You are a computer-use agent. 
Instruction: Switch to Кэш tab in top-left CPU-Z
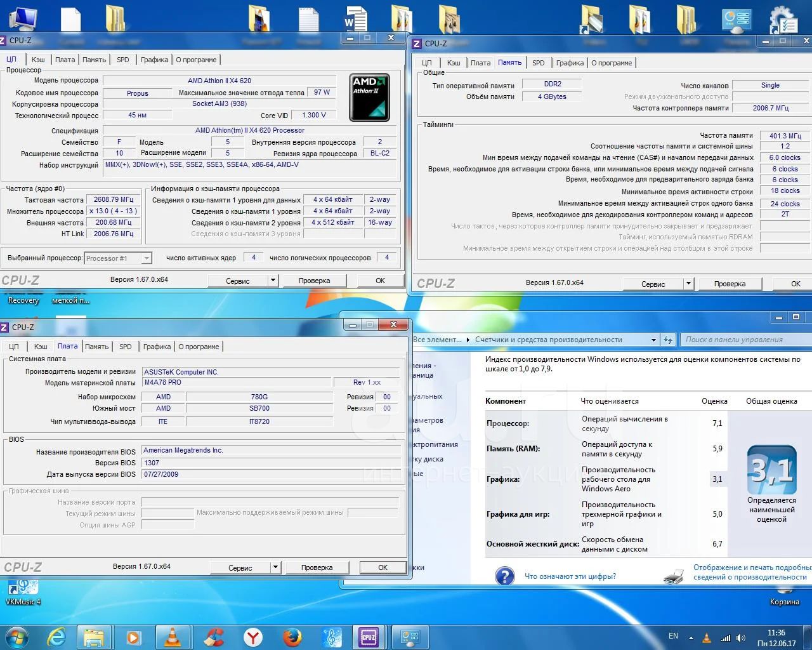[38, 60]
